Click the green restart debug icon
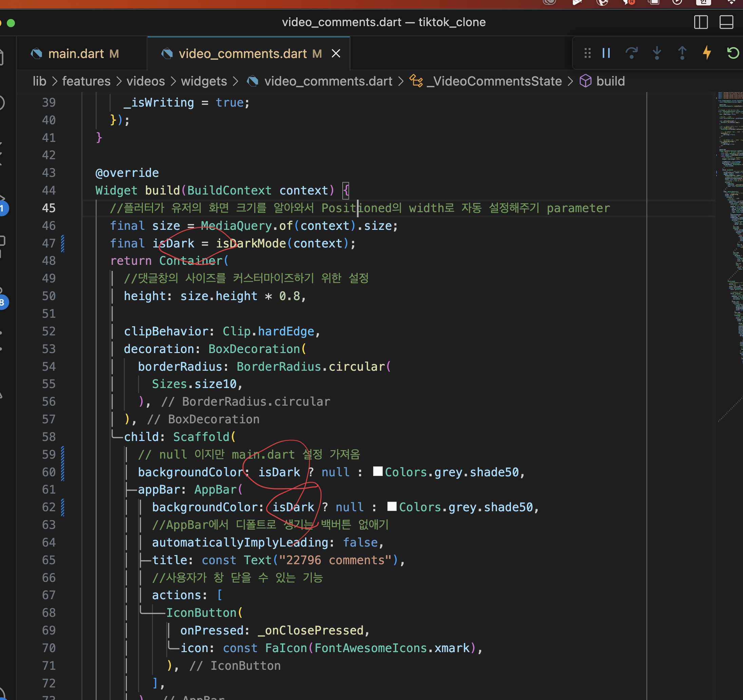Image resolution: width=743 pixels, height=700 pixels. click(x=732, y=53)
